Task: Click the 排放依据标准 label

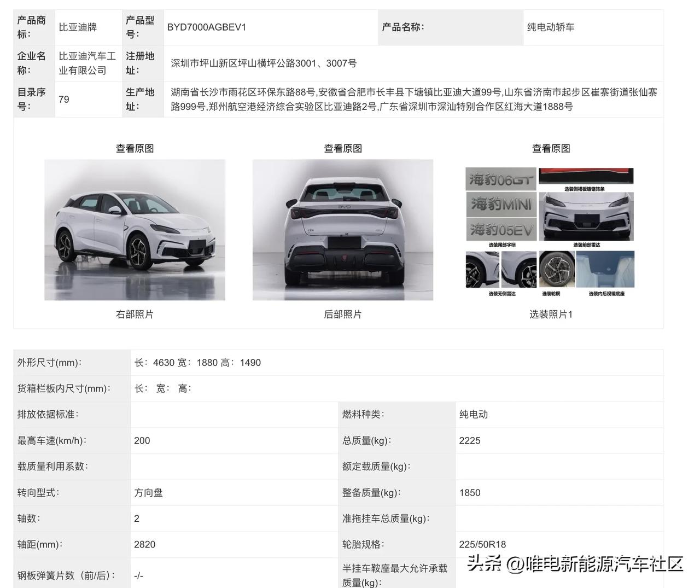Action: click(x=48, y=414)
